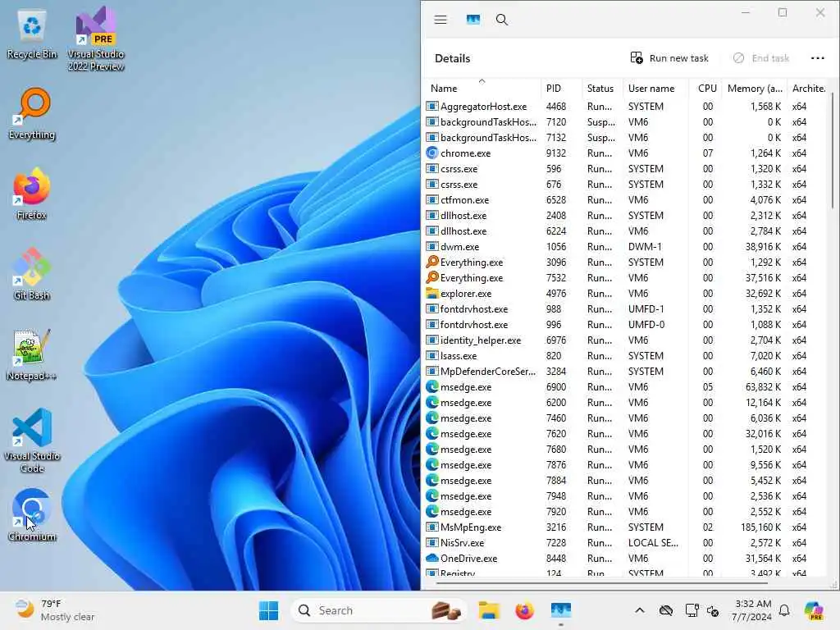The image size is (840, 630).
Task: Open the three-dots more options menu
Action: click(x=818, y=58)
